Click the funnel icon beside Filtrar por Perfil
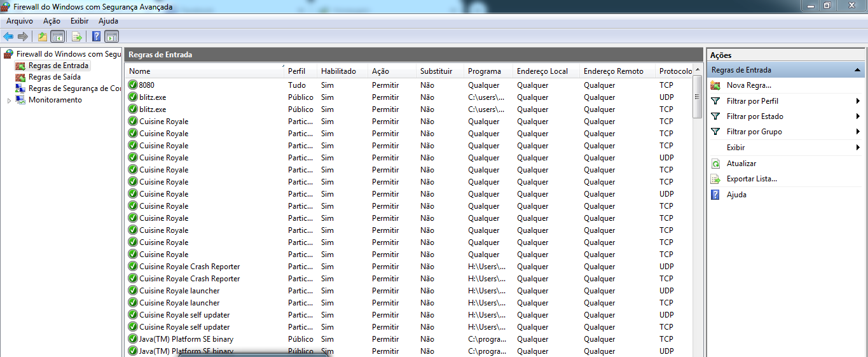 (715, 101)
